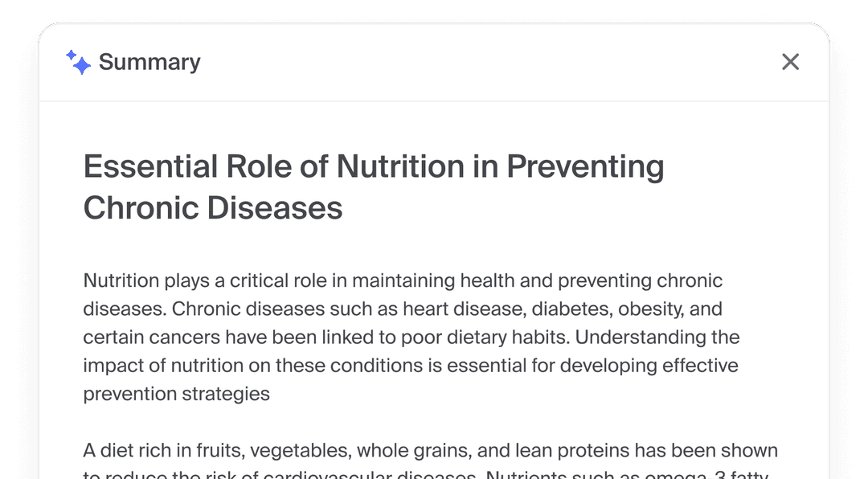
Task: Close the Summary panel with the X
Action: tap(790, 62)
